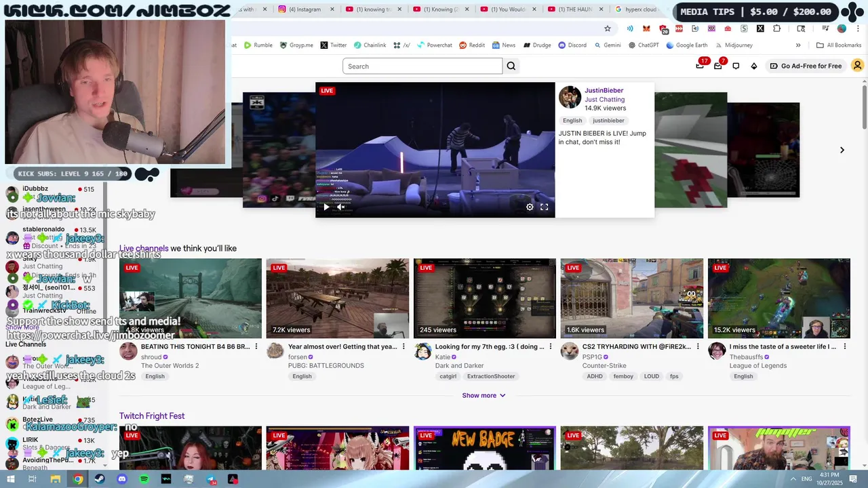The image size is (868, 488).
Task: Click the Get Bits diamond icon
Action: pyautogui.click(x=754, y=66)
